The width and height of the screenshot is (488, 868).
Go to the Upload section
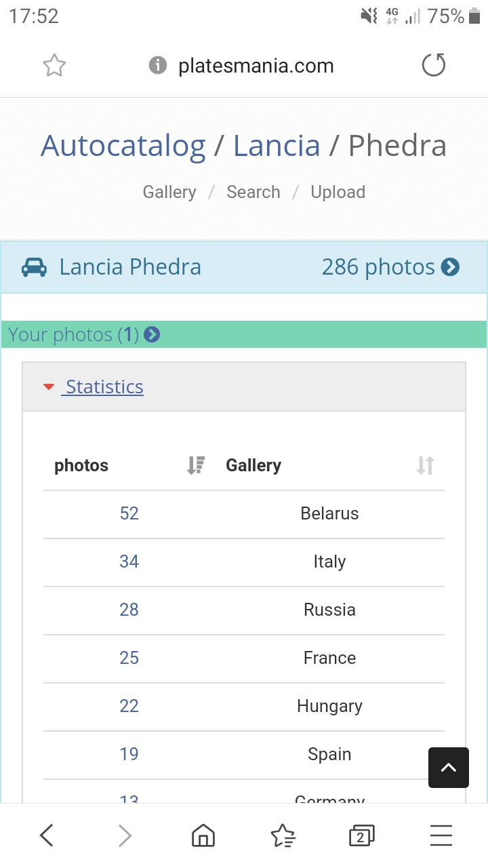[338, 192]
